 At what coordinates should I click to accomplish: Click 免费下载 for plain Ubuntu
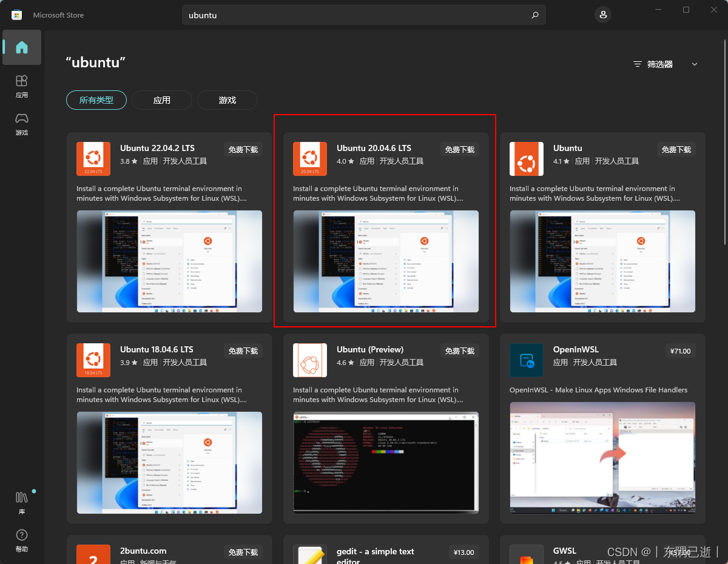[x=676, y=149]
